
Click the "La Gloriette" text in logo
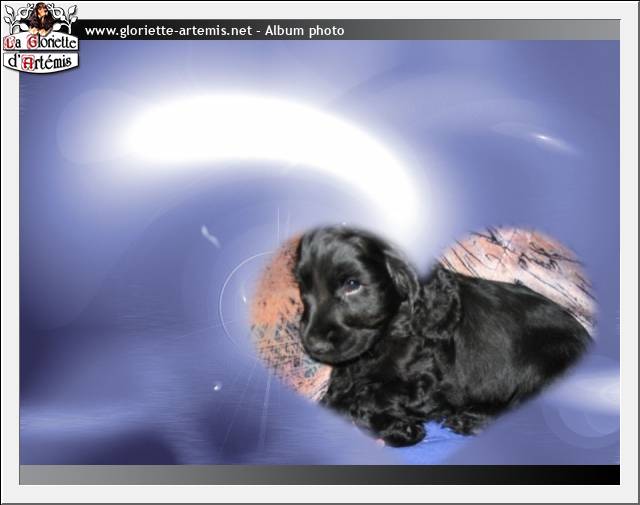pyautogui.click(x=40, y=43)
